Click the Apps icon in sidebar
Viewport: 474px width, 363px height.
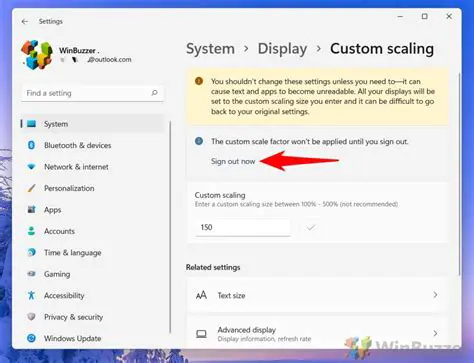pos(31,210)
